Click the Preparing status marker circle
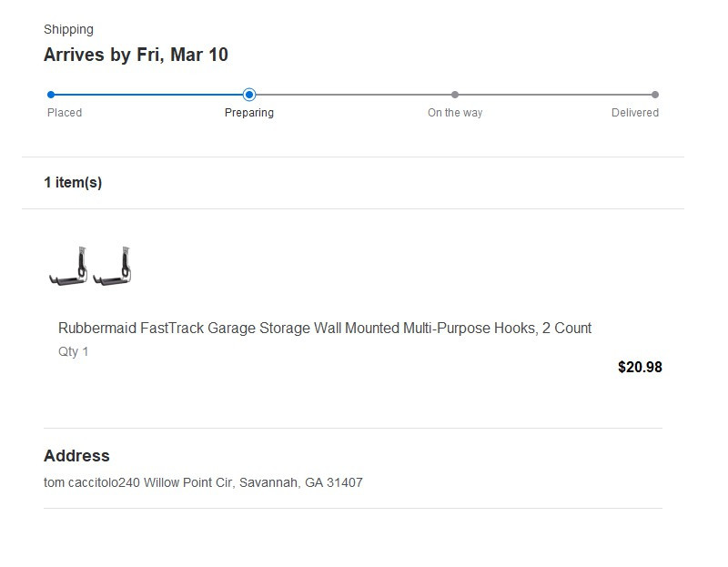728x567 pixels. (x=249, y=95)
